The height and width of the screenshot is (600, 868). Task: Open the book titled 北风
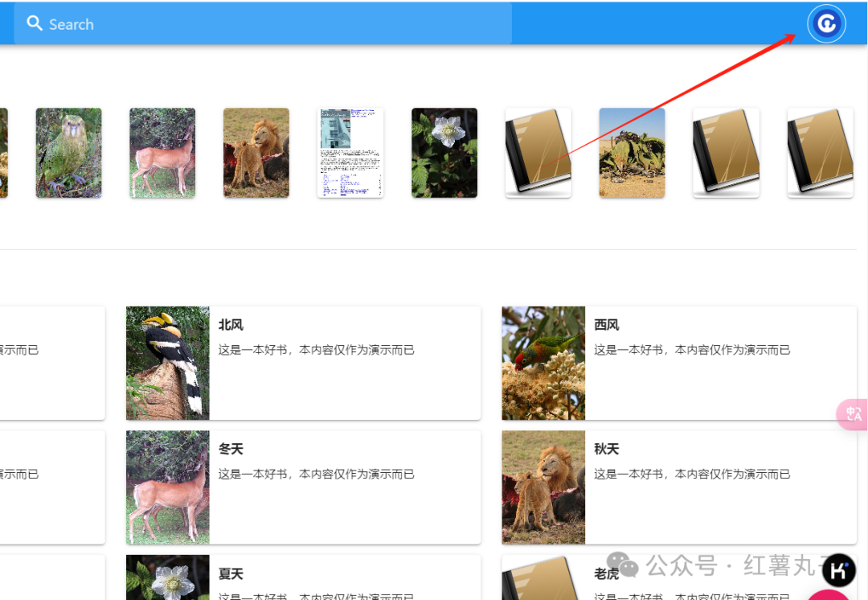[x=231, y=325]
